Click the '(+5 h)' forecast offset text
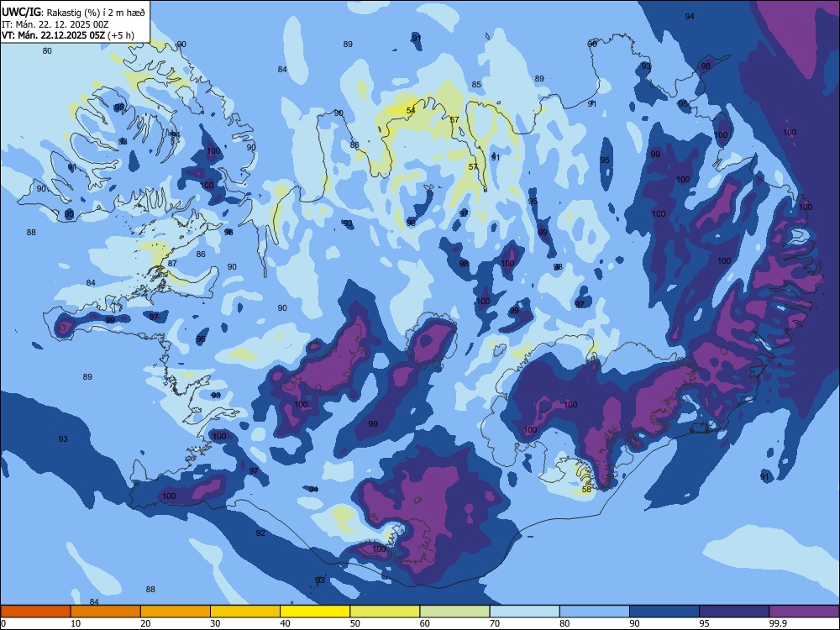The height and width of the screenshot is (630, 840). pos(120,35)
